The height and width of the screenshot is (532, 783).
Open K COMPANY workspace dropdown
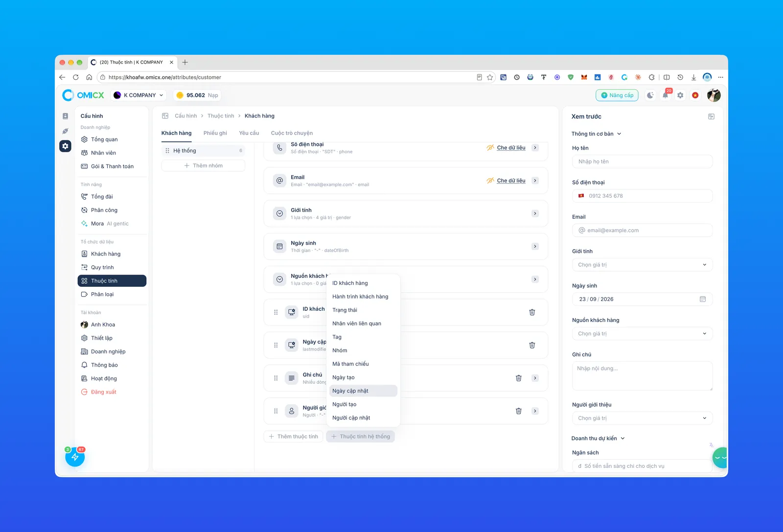[x=138, y=95]
